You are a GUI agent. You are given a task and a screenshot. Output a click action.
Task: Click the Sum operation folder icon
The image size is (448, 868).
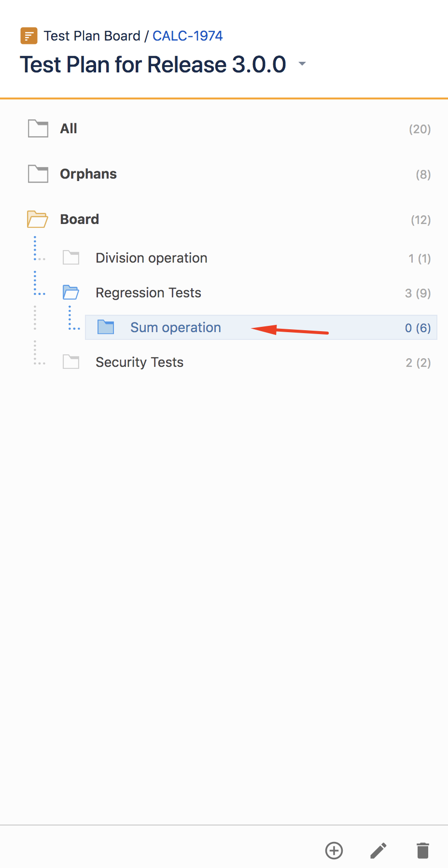pyautogui.click(x=106, y=327)
